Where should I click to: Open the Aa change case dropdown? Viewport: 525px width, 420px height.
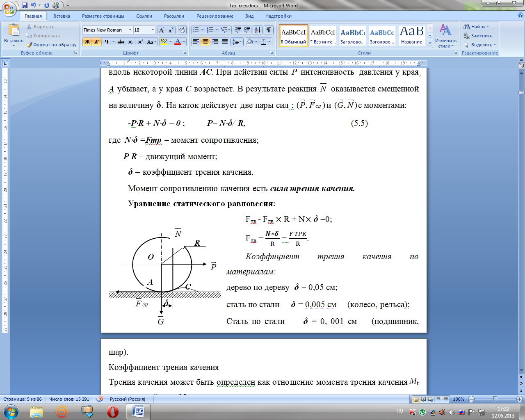pyautogui.click(x=151, y=42)
